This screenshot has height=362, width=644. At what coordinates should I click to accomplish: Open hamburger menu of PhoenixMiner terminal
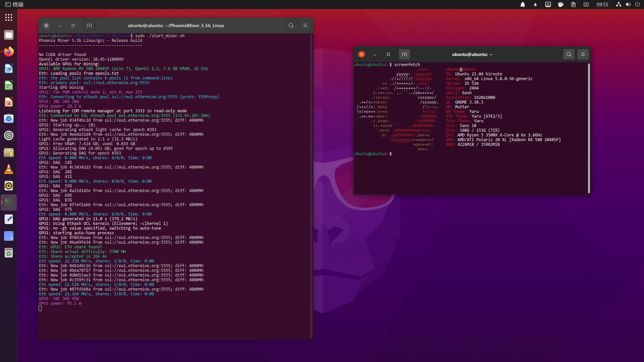pos(305,25)
